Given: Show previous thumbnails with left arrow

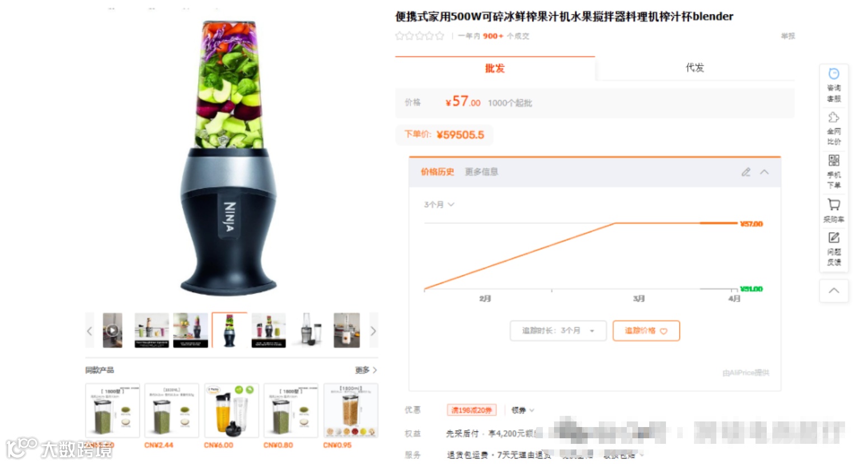Looking at the screenshot, I should click(90, 331).
